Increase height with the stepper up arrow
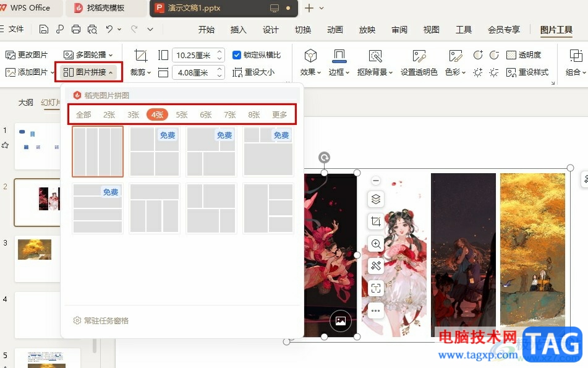The width and height of the screenshot is (588, 368). 219,52
